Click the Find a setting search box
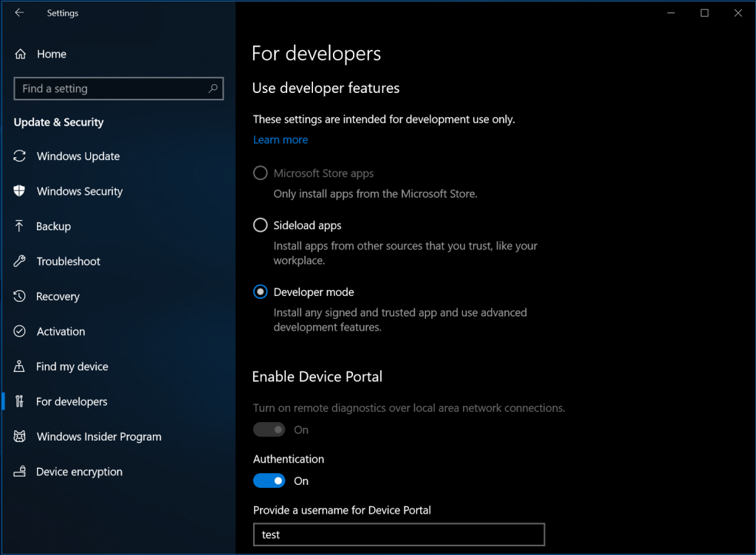Image resolution: width=756 pixels, height=555 pixels. pyautogui.click(x=111, y=89)
